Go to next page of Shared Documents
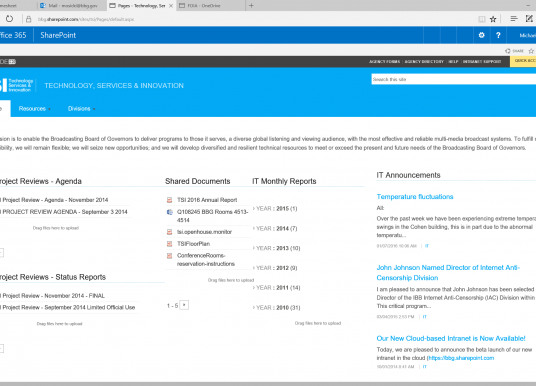 [x=184, y=305]
